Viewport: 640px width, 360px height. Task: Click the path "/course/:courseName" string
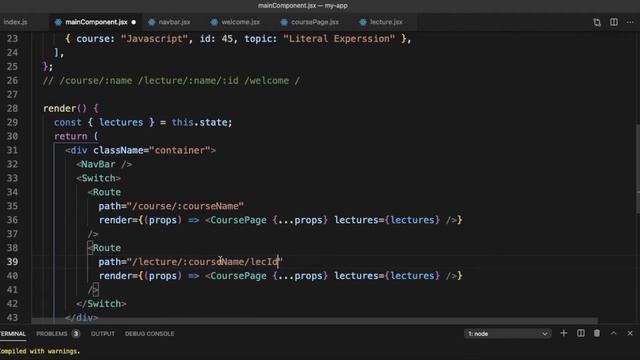click(x=185, y=206)
